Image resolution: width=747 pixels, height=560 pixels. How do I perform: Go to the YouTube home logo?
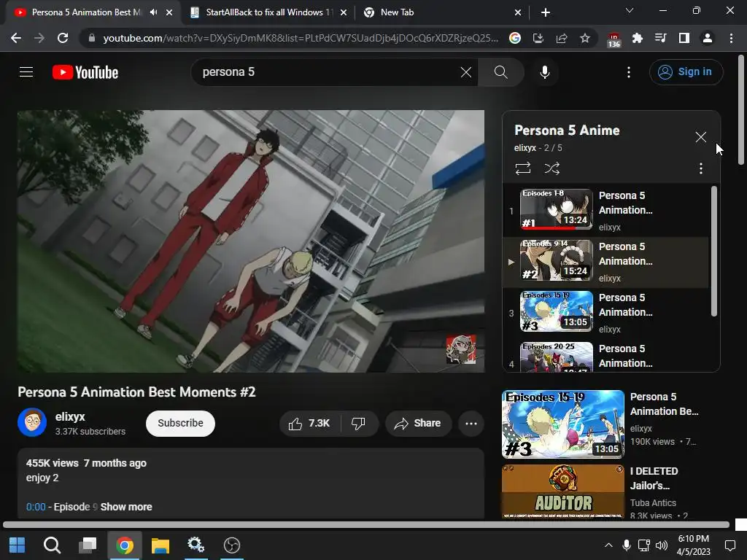85,72
